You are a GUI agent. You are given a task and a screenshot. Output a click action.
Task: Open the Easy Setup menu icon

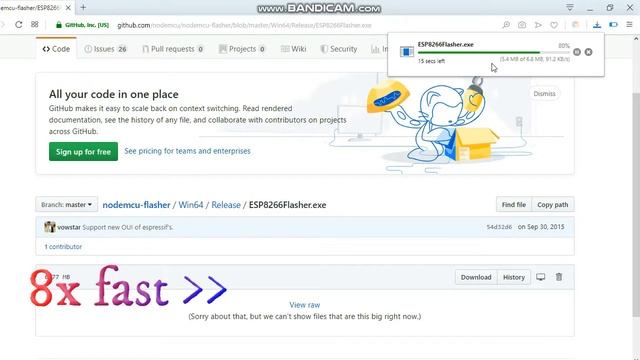(629, 25)
